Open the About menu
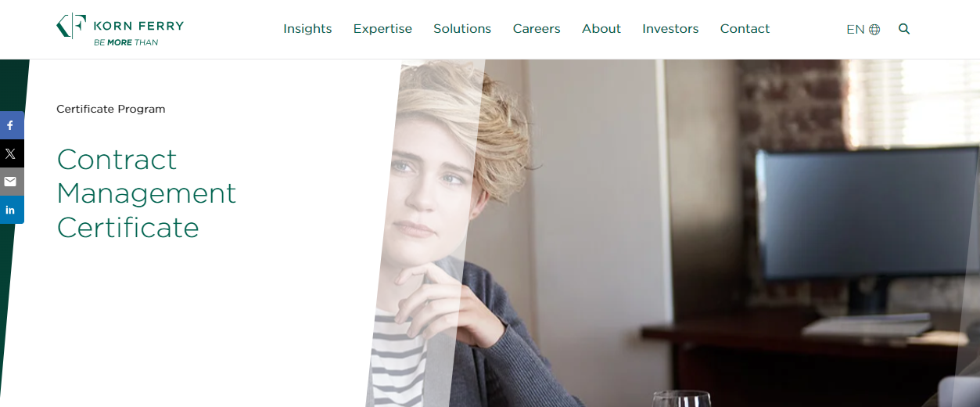Screen dimensions: 980x407 point(601,29)
